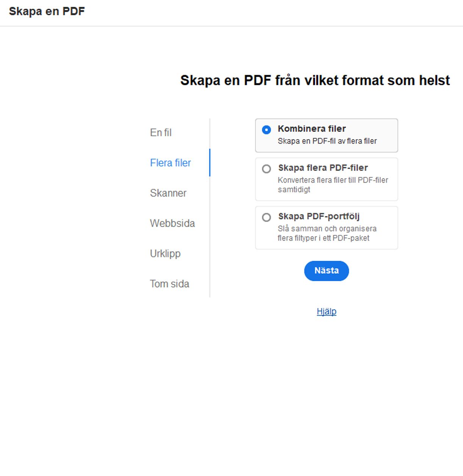Click the highlighted Flera filer indicator
The height and width of the screenshot is (476, 463).
[x=210, y=163]
